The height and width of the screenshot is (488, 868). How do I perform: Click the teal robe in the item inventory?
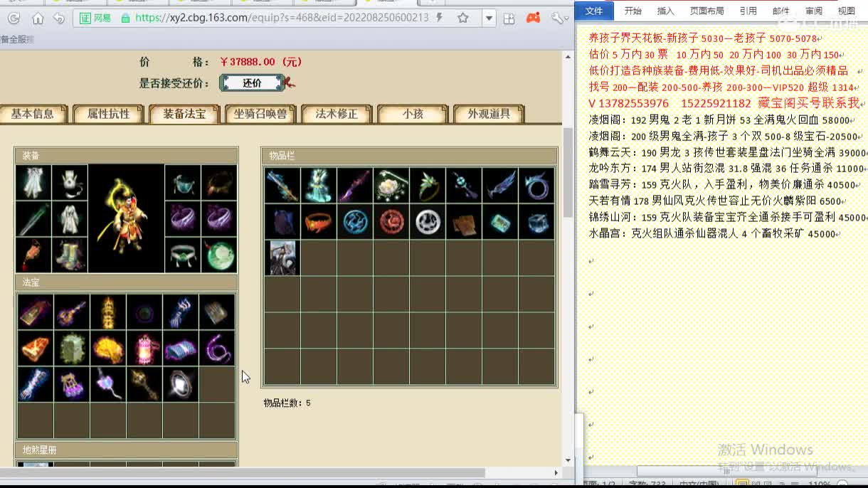point(318,185)
